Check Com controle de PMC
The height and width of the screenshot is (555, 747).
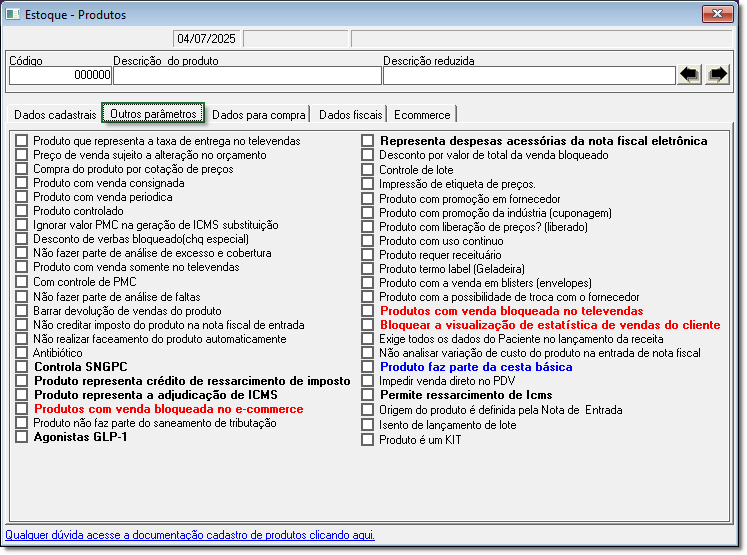point(21,282)
